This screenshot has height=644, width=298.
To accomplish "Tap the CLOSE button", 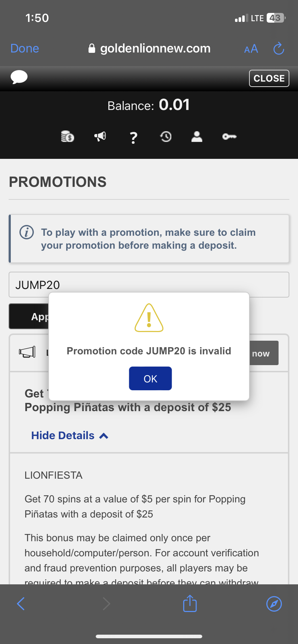I will pyautogui.click(x=269, y=78).
